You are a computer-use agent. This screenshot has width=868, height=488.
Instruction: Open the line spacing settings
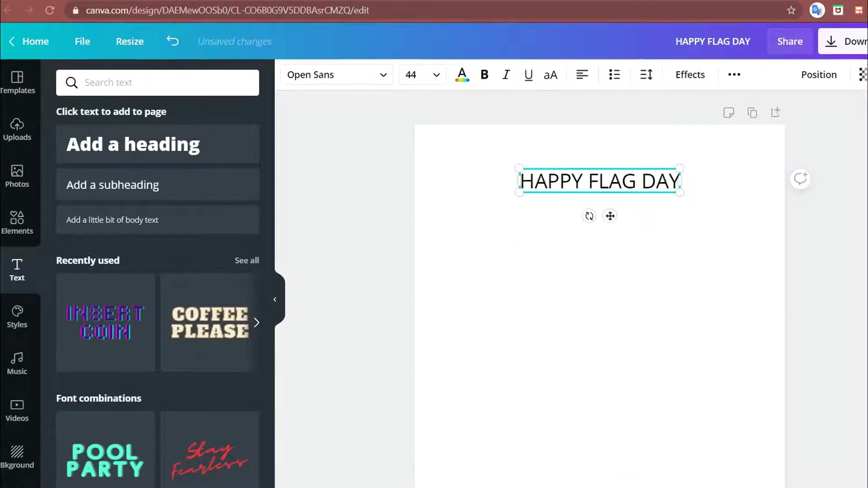click(x=646, y=75)
